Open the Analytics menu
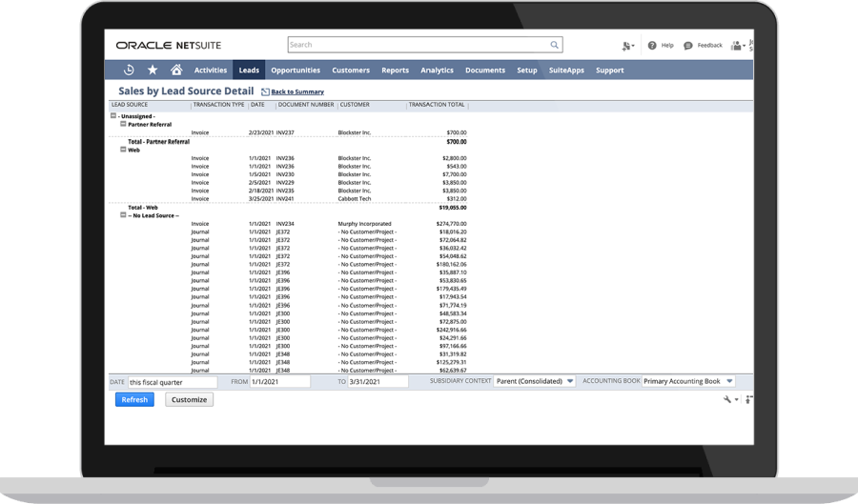 (x=437, y=70)
